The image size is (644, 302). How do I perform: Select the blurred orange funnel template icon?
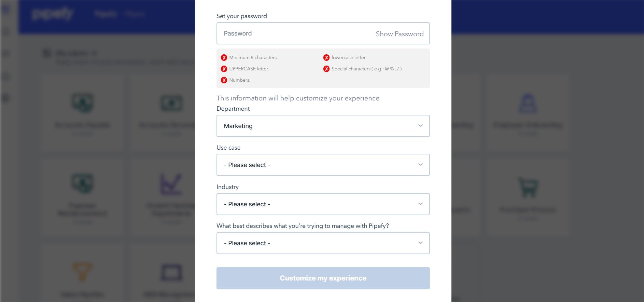click(x=82, y=272)
